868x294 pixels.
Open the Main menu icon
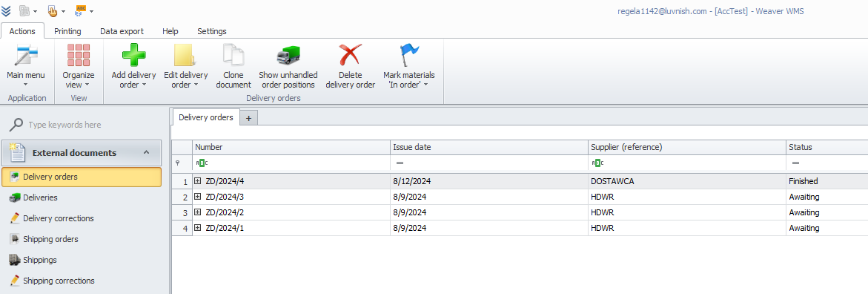coord(26,55)
